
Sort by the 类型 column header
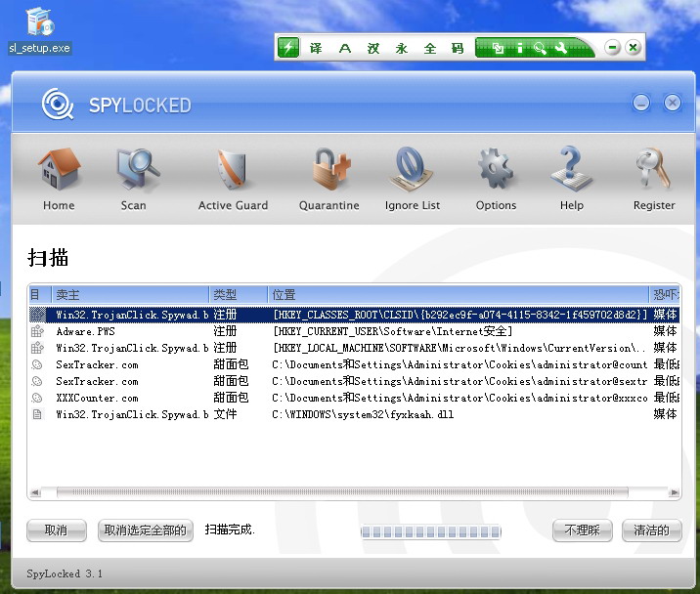(x=239, y=294)
